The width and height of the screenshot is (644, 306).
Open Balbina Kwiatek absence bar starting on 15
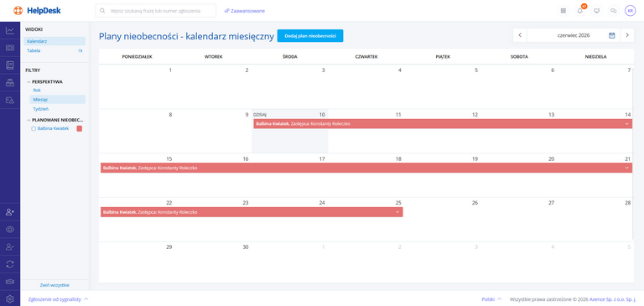coord(366,168)
